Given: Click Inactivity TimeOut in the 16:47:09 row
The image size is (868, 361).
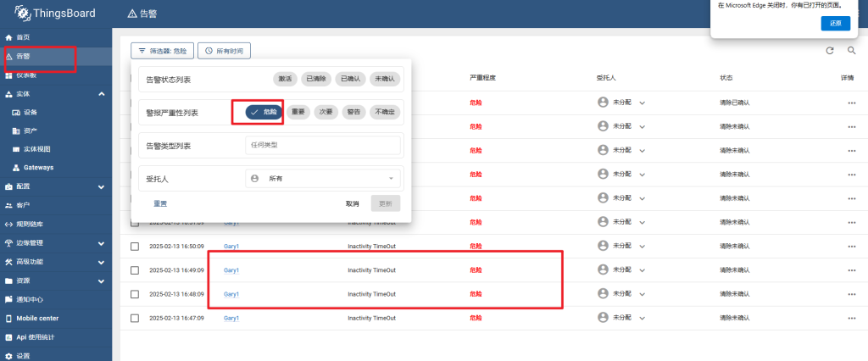Looking at the screenshot, I should pos(371,319).
